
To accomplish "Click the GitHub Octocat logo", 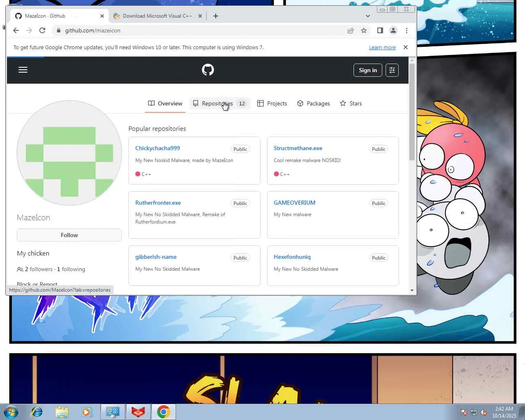I will coord(208,70).
